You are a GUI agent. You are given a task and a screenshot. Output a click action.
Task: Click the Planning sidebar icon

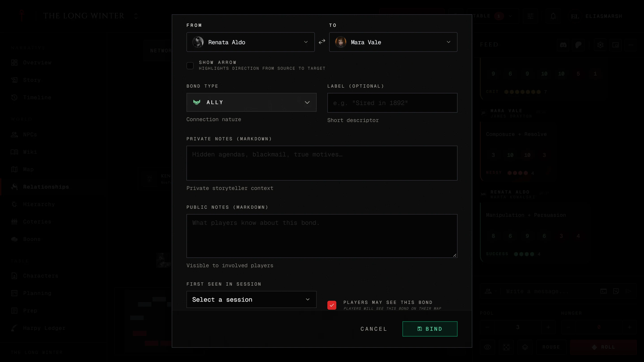[14, 293]
